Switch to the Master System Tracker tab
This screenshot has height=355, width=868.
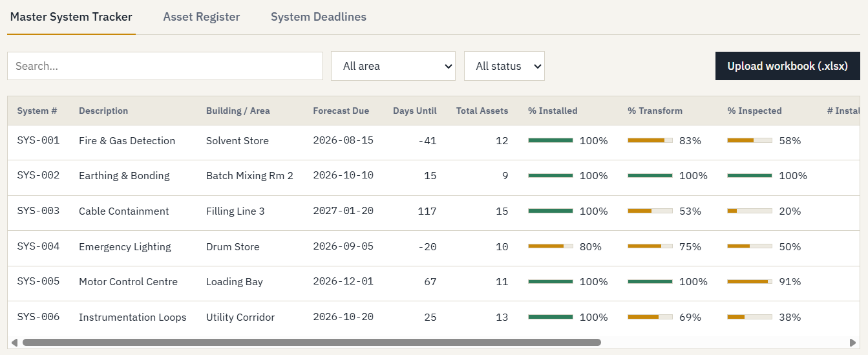(71, 17)
